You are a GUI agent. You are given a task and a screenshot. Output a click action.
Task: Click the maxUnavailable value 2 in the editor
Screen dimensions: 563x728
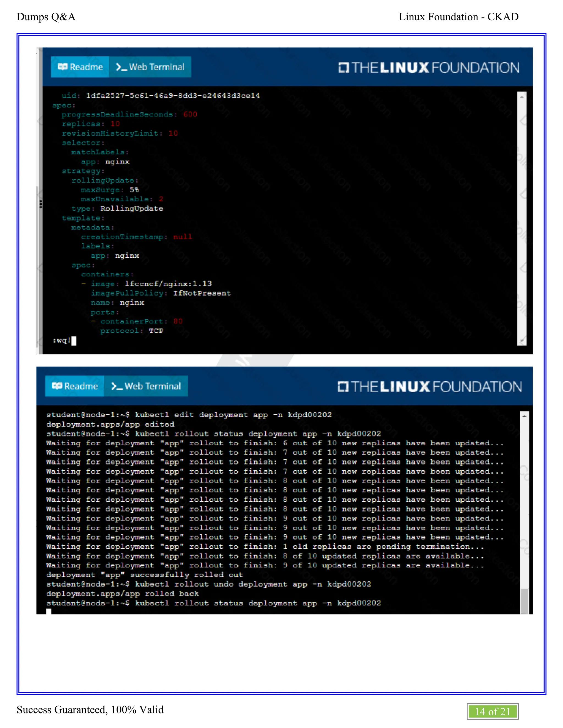(161, 199)
